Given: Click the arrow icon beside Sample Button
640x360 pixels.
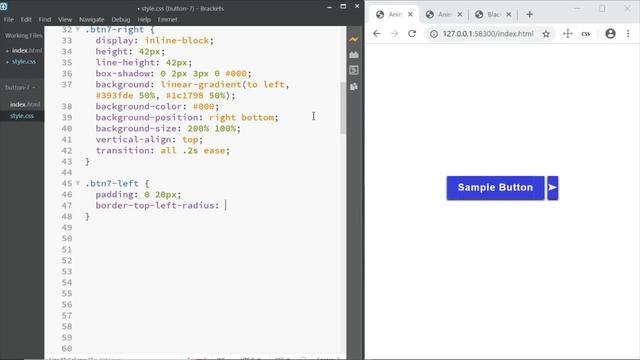Looking at the screenshot, I should (x=553, y=188).
